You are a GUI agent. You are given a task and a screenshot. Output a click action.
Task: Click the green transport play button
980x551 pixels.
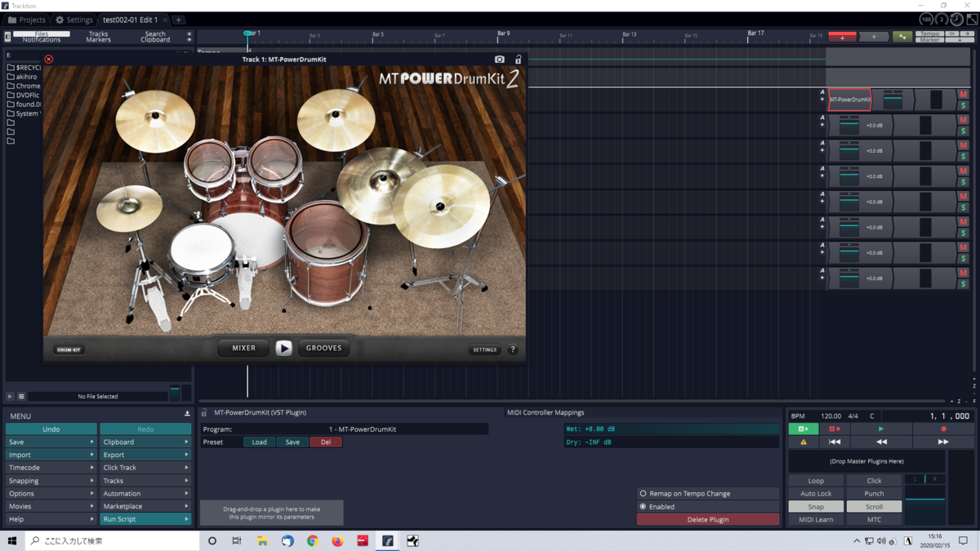pyautogui.click(x=880, y=429)
